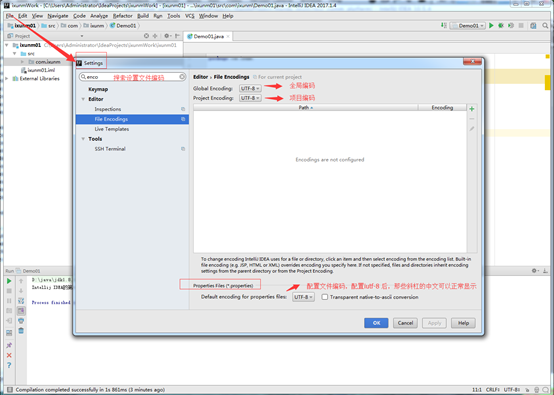Close the Demo01.java editor tab
This screenshot has height=395, width=554.
[228, 36]
